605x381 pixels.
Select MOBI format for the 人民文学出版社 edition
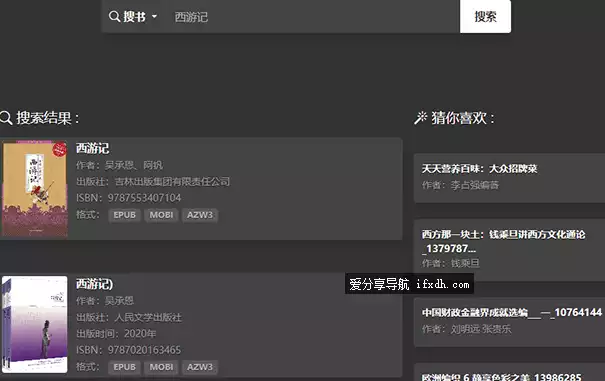pyautogui.click(x=161, y=367)
